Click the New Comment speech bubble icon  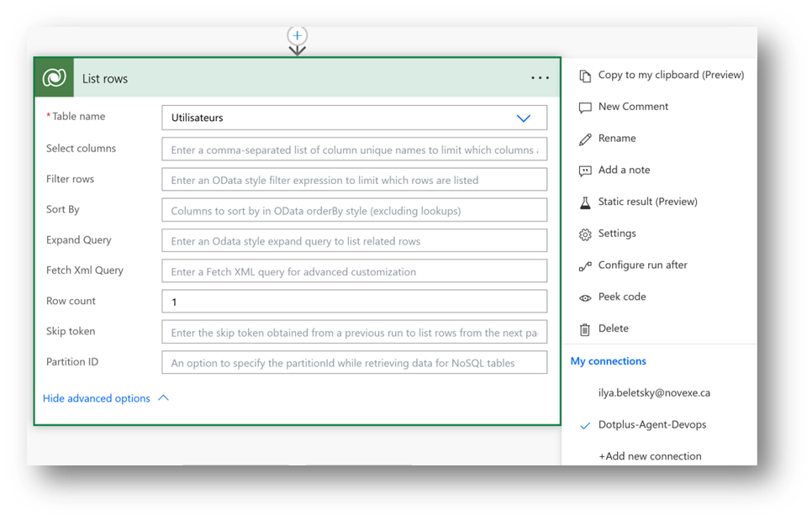[585, 108]
